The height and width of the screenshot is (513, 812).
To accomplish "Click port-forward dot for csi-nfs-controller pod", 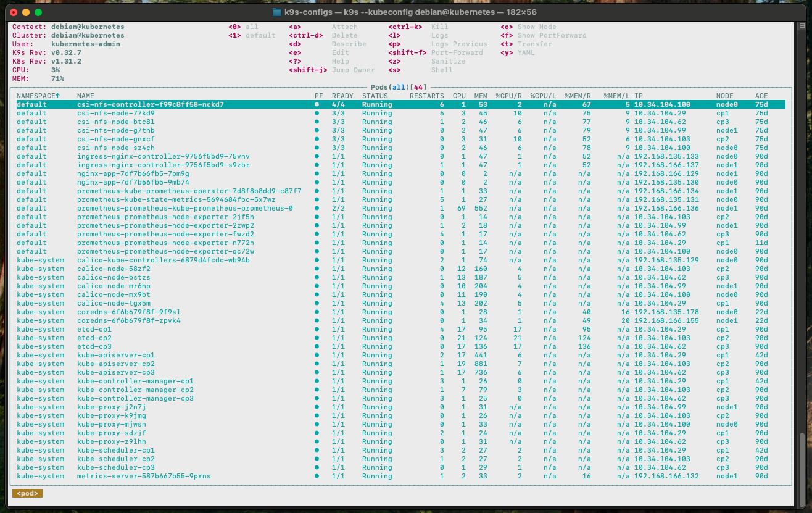I will point(317,105).
